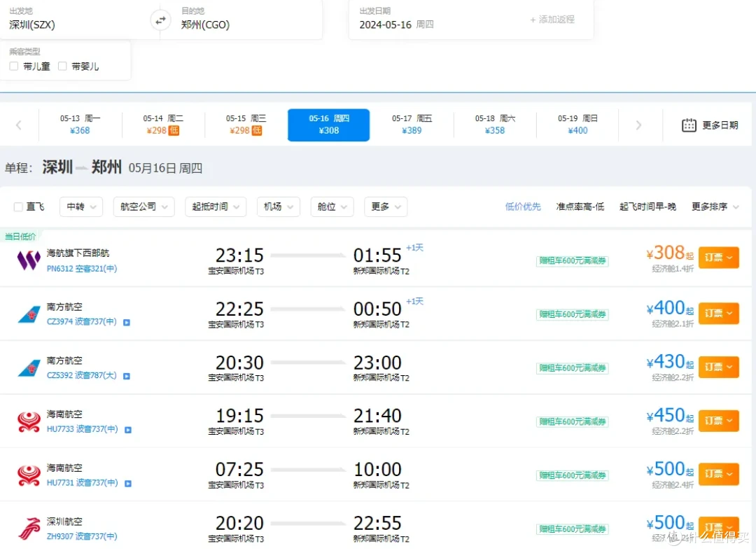Sort by 准点率高-低
Screen dimensions: 756x553
[x=580, y=206]
